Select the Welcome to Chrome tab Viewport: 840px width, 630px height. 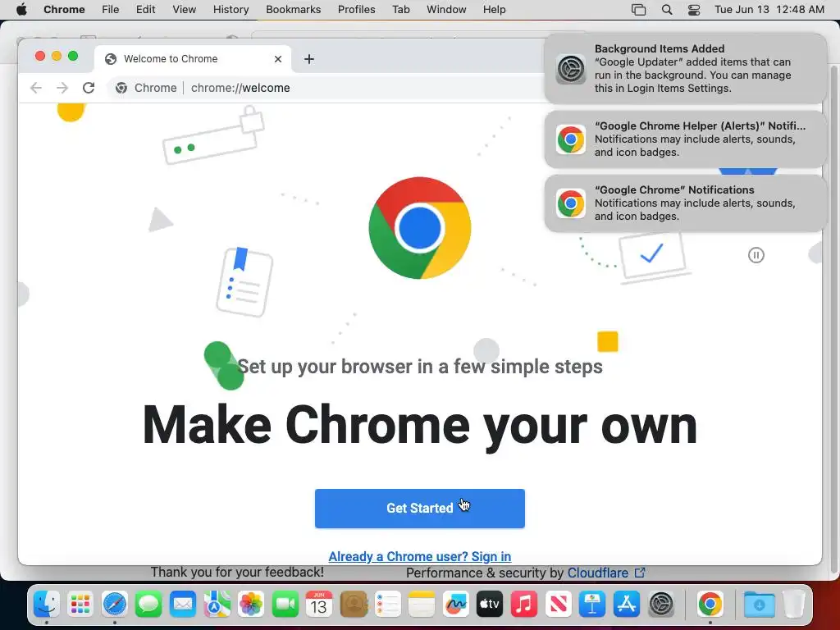pos(193,59)
